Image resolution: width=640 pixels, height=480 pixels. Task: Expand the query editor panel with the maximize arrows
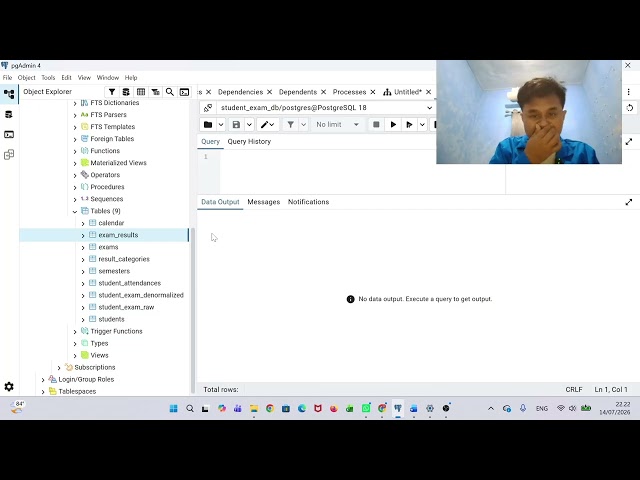pos(629,142)
